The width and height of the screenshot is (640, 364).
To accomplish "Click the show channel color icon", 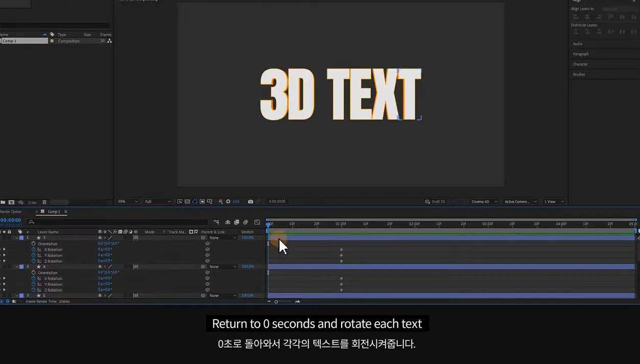I will click(x=221, y=202).
